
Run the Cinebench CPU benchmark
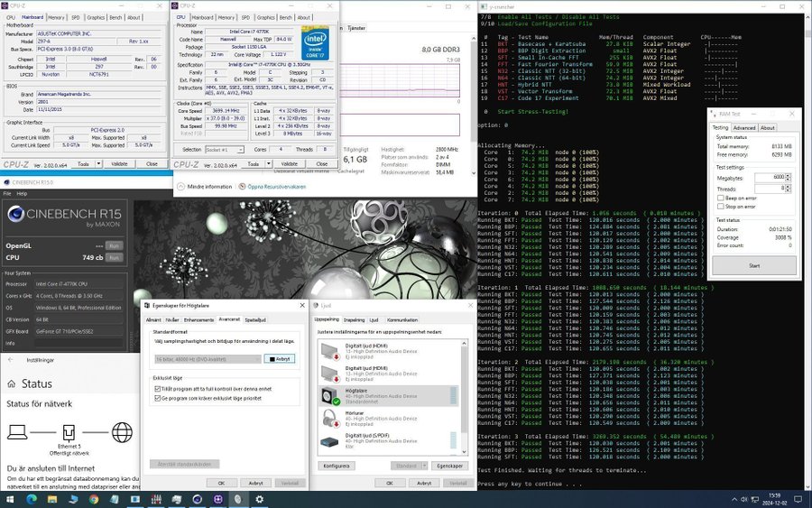114,257
